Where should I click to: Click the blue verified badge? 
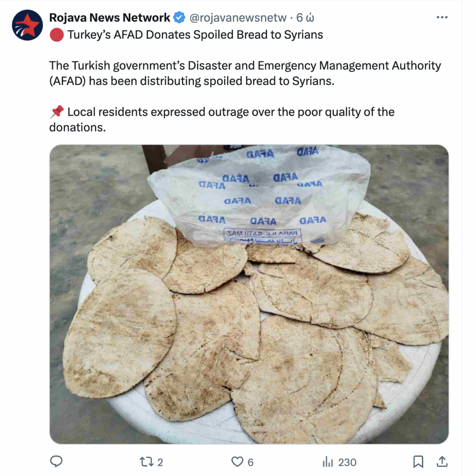pos(179,17)
